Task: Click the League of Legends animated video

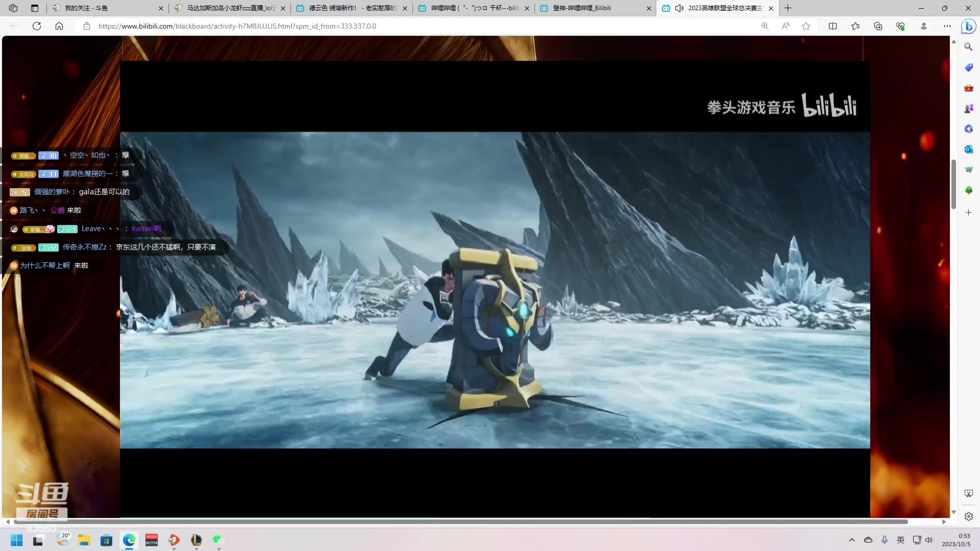Action: click(495, 290)
